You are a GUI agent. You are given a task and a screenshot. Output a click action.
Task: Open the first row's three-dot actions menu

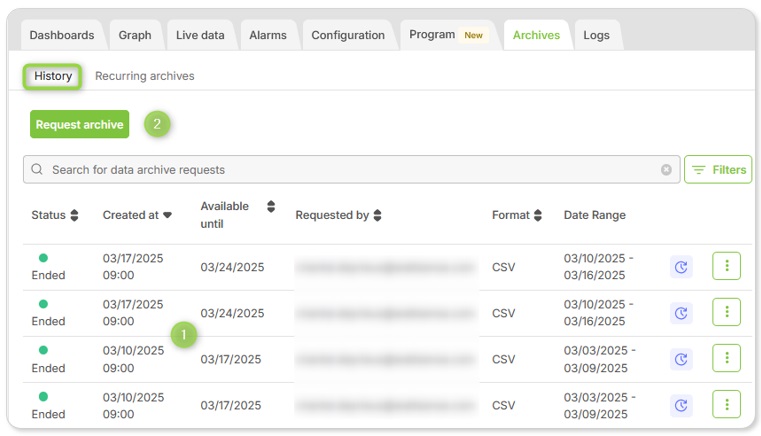(727, 266)
